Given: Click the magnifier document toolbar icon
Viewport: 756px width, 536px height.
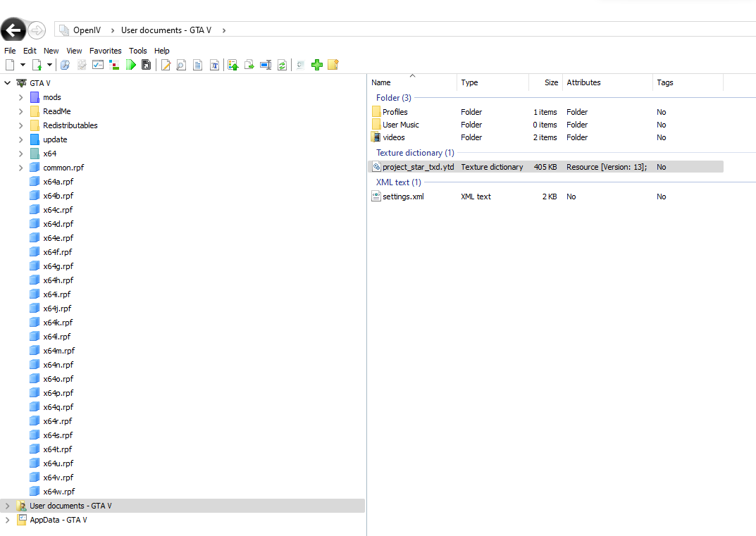Looking at the screenshot, I should (181, 65).
